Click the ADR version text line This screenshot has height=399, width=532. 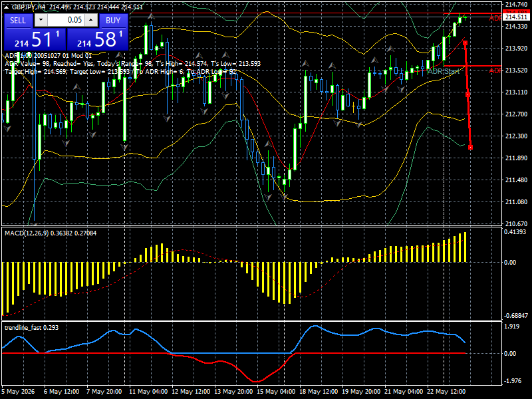pyautogui.click(x=48, y=56)
